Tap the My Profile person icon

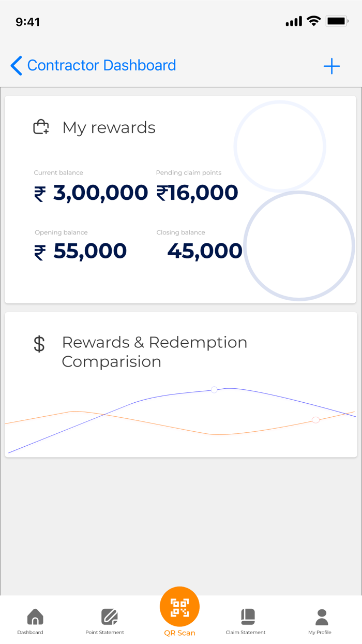click(322, 617)
